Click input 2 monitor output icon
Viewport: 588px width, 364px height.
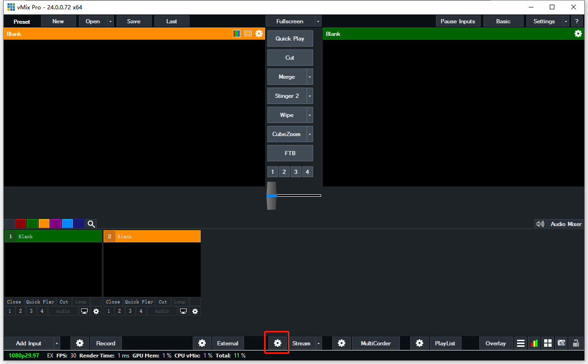click(x=183, y=311)
